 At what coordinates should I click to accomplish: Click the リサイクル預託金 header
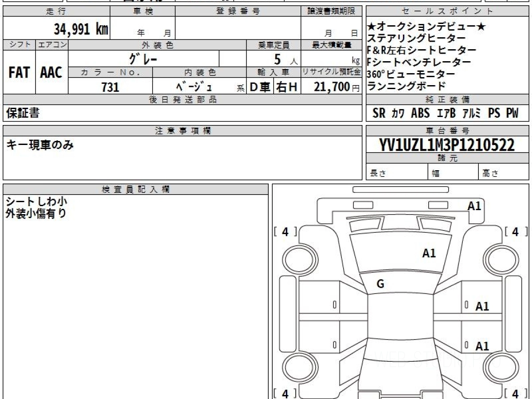[x=331, y=72]
